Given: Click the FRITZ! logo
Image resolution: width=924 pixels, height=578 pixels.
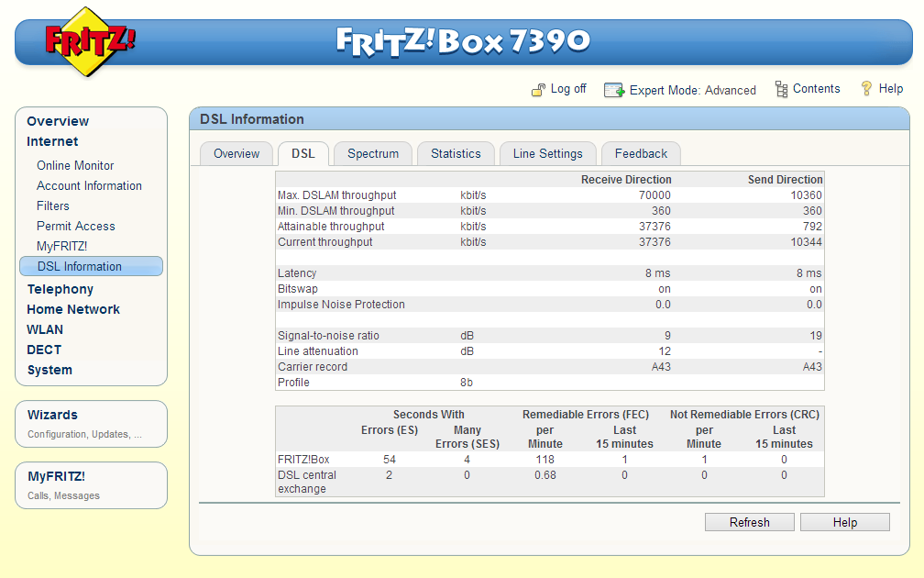Looking at the screenshot, I should coord(90,41).
